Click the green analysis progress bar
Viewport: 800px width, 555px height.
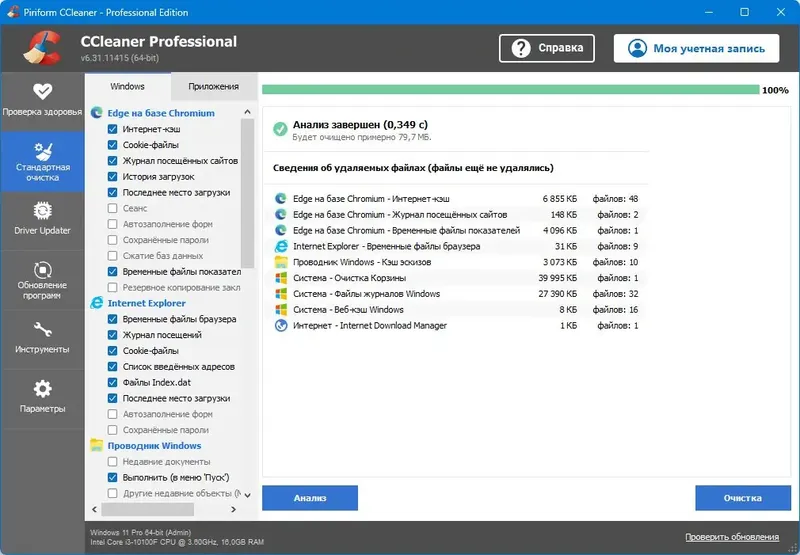[510, 90]
